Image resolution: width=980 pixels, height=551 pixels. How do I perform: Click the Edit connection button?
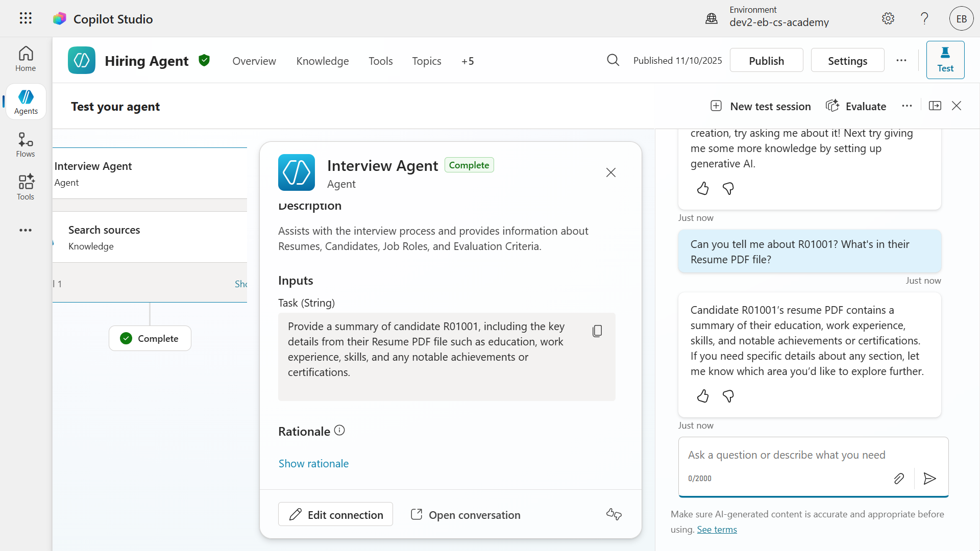point(335,514)
